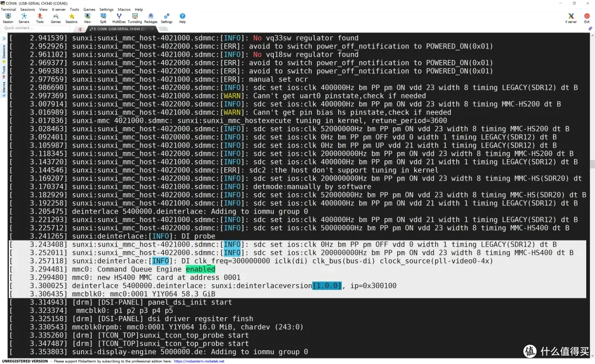Show the Macros sidebar panel
Screen dimensions: 595x364
tap(4, 89)
